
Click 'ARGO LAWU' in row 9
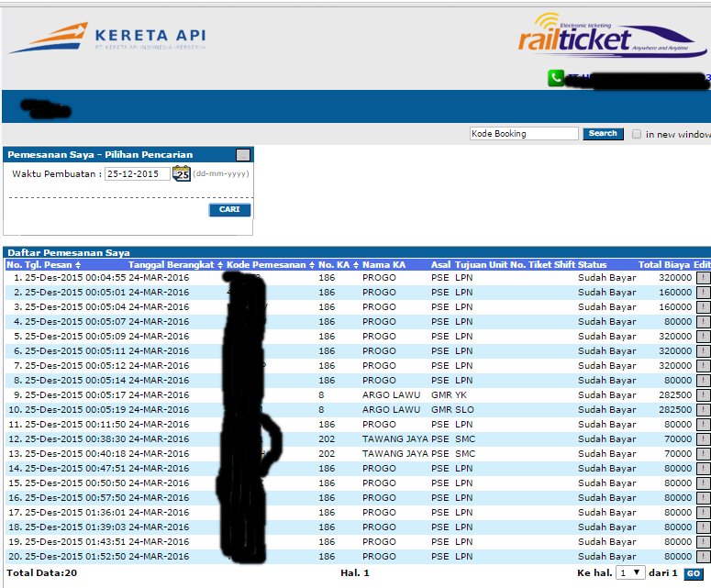point(392,395)
